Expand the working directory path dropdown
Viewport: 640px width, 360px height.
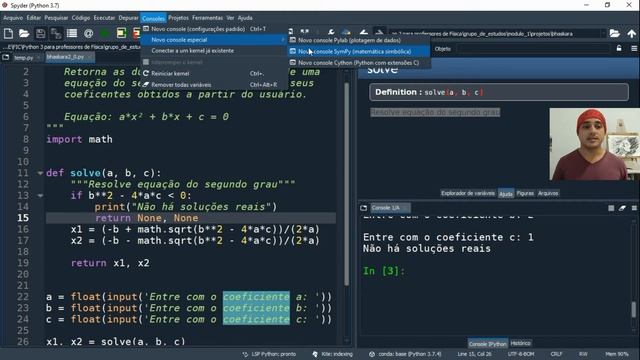[603, 34]
